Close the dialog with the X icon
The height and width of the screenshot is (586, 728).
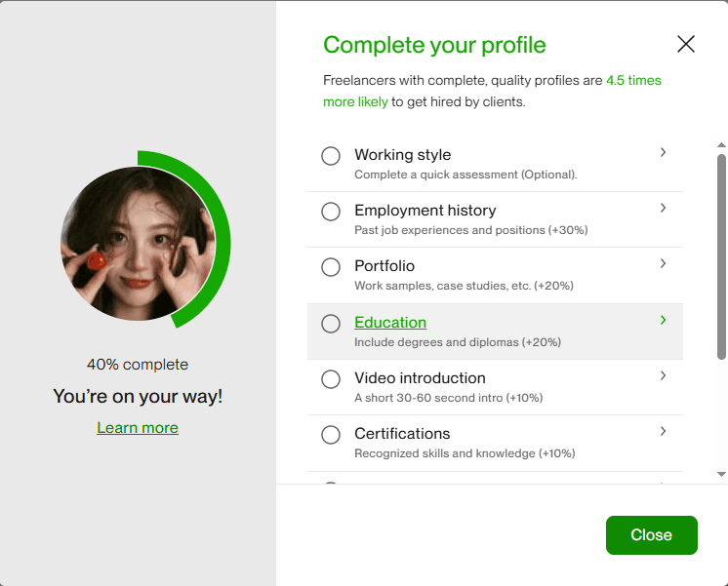coord(686,44)
